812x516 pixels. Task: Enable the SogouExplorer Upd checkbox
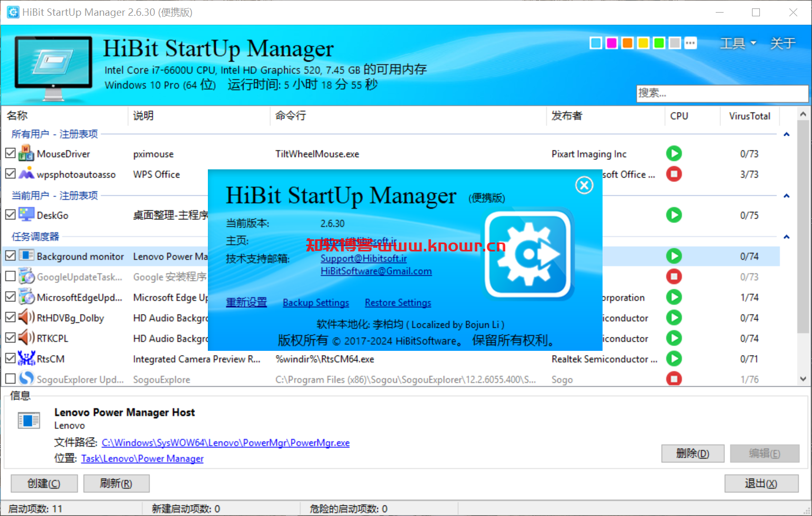pyautogui.click(x=10, y=378)
